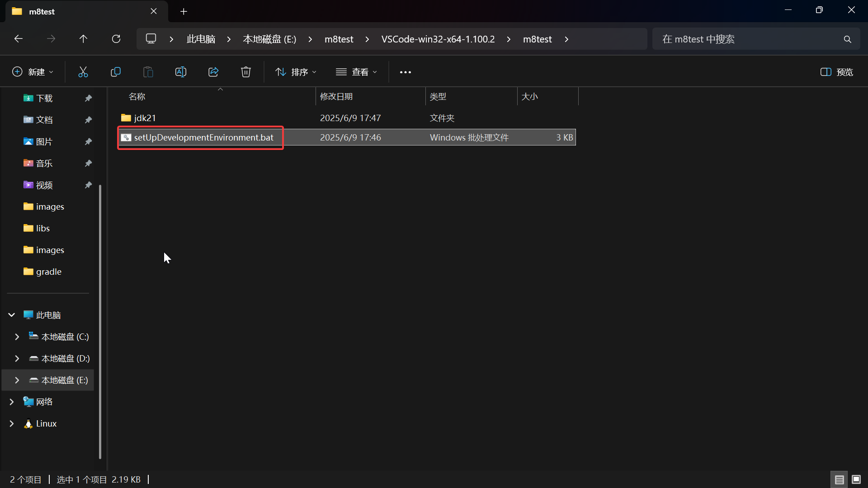Click the Delete trash icon
This screenshot has width=868, height=488.
[246, 72]
